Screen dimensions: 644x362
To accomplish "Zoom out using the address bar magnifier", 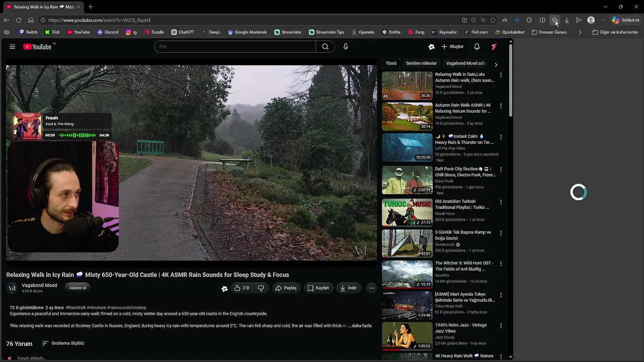I will pyautogui.click(x=473, y=20).
